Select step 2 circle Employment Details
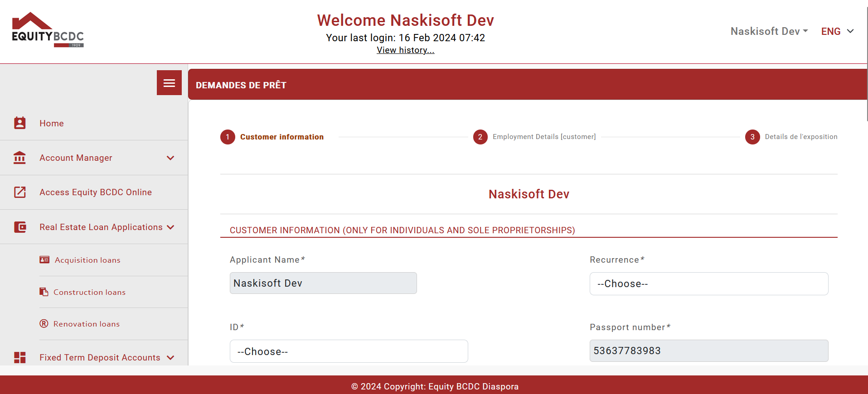868x394 pixels. pyautogui.click(x=480, y=137)
